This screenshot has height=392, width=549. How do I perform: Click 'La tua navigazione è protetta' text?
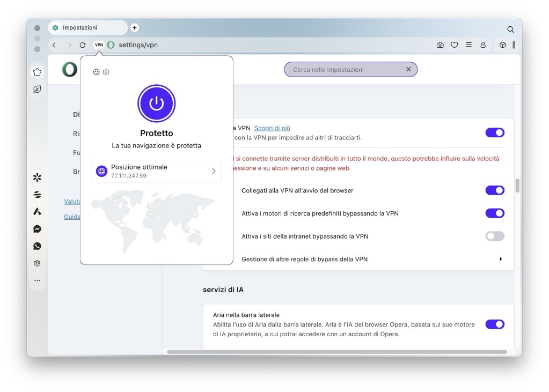tap(157, 146)
